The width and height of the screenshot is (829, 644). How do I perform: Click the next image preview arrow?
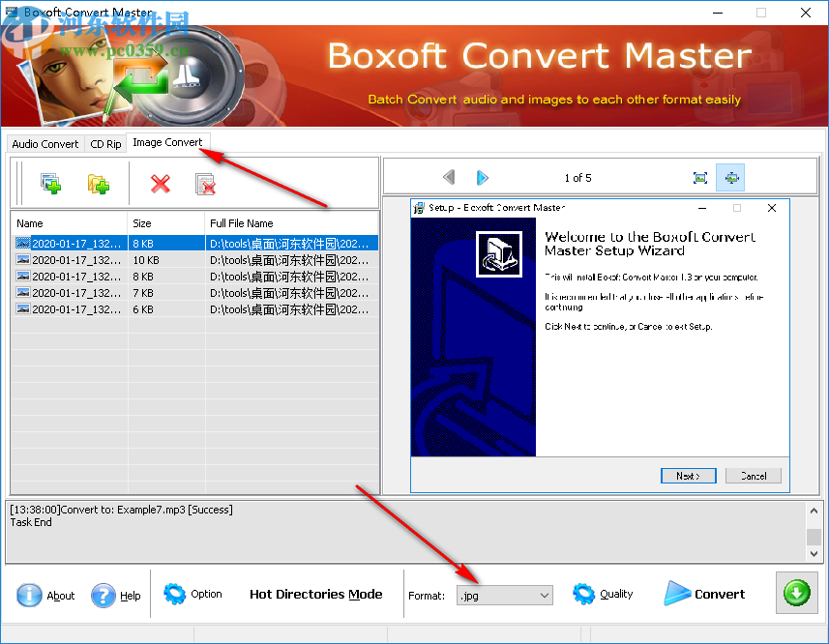[x=482, y=177]
